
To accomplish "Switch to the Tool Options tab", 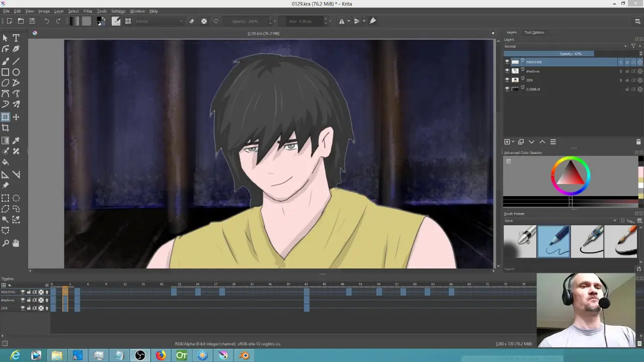I will coord(534,32).
